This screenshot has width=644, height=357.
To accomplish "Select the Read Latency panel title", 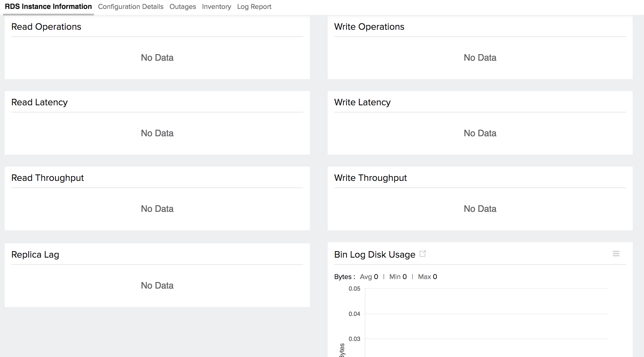I will (x=39, y=102).
